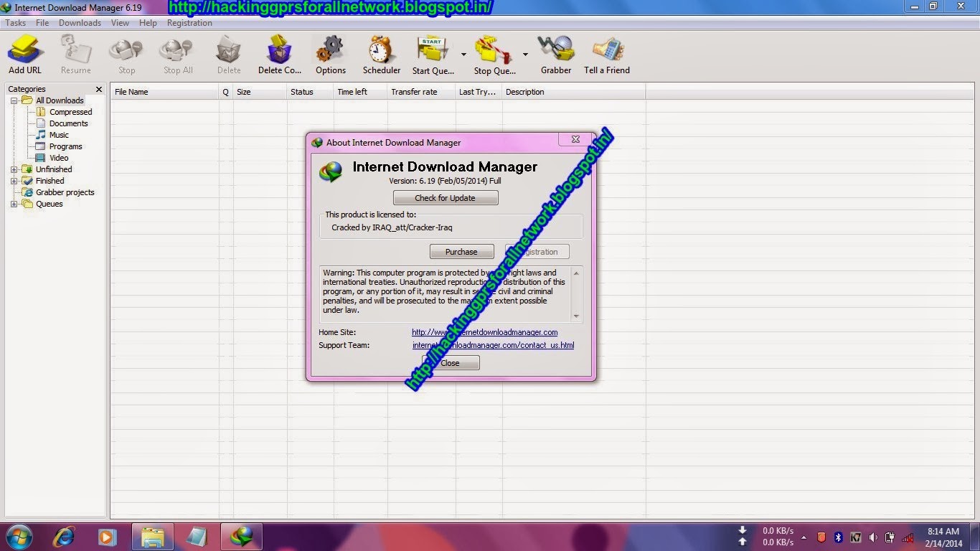Expand the Queues category node
Screen dimensions: 980x551
pos(14,204)
